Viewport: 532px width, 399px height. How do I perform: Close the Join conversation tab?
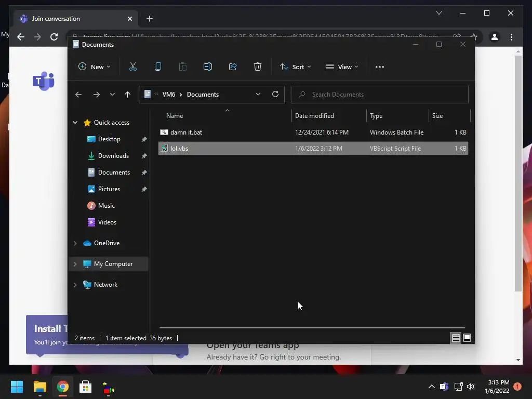(129, 19)
